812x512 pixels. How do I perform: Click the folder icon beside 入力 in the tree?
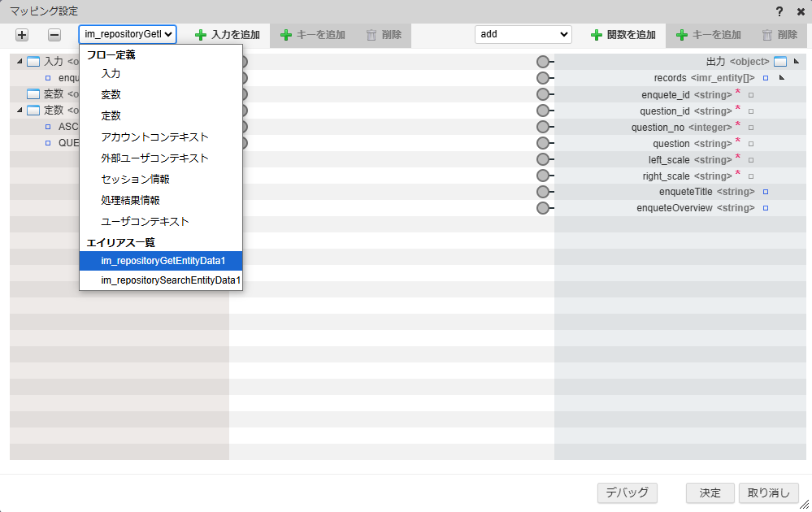point(33,60)
